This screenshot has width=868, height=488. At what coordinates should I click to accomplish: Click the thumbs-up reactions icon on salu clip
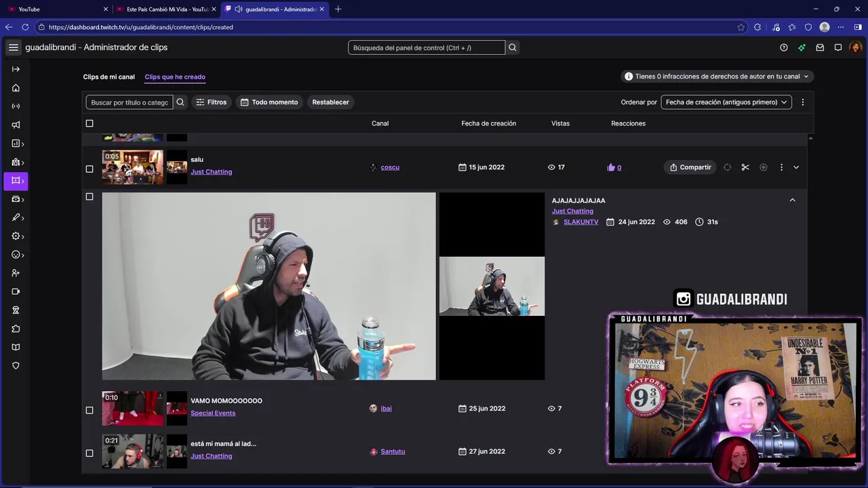point(611,167)
